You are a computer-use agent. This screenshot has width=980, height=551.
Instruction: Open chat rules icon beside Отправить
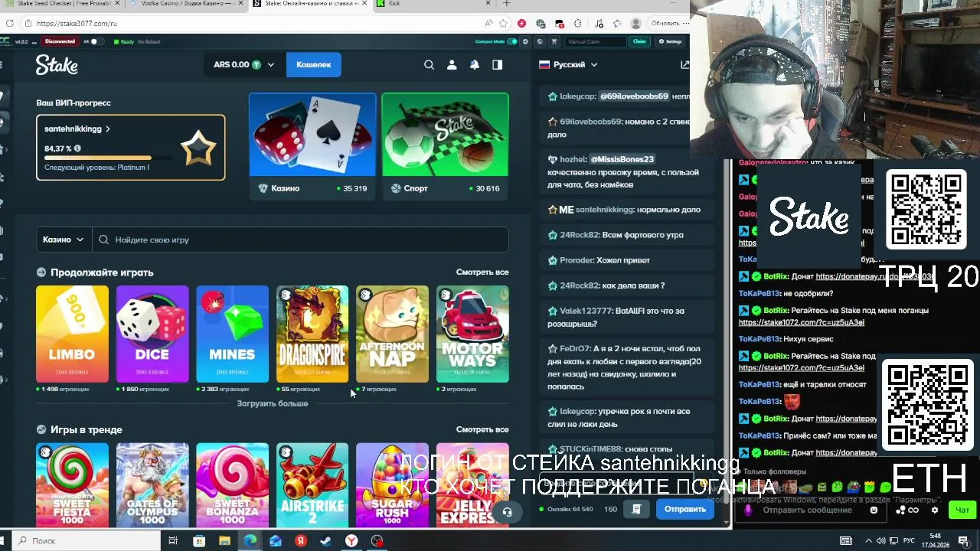(636, 509)
